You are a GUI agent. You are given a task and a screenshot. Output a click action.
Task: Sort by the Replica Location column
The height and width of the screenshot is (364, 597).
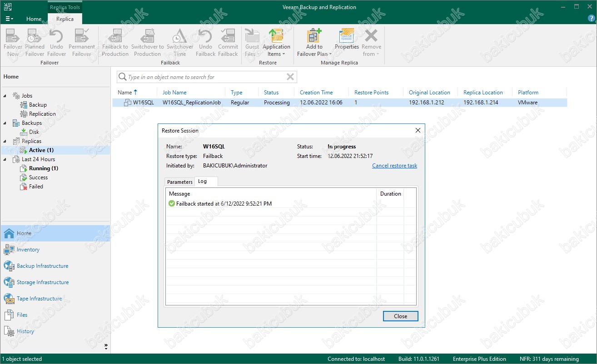[483, 93]
